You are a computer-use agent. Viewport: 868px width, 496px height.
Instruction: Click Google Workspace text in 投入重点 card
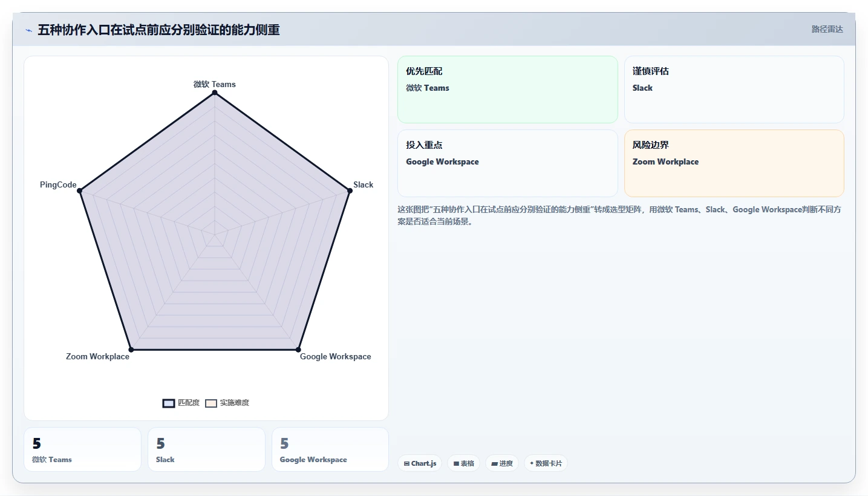coord(442,162)
